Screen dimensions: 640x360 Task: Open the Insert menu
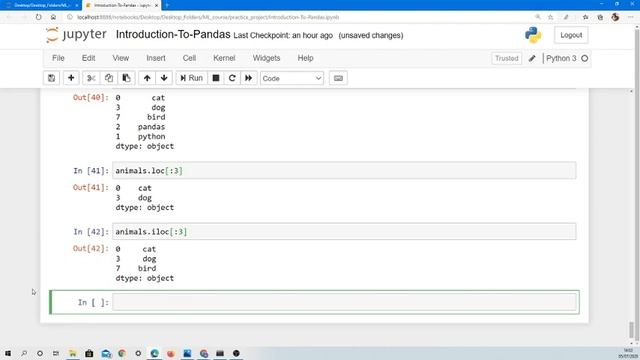[156, 58]
